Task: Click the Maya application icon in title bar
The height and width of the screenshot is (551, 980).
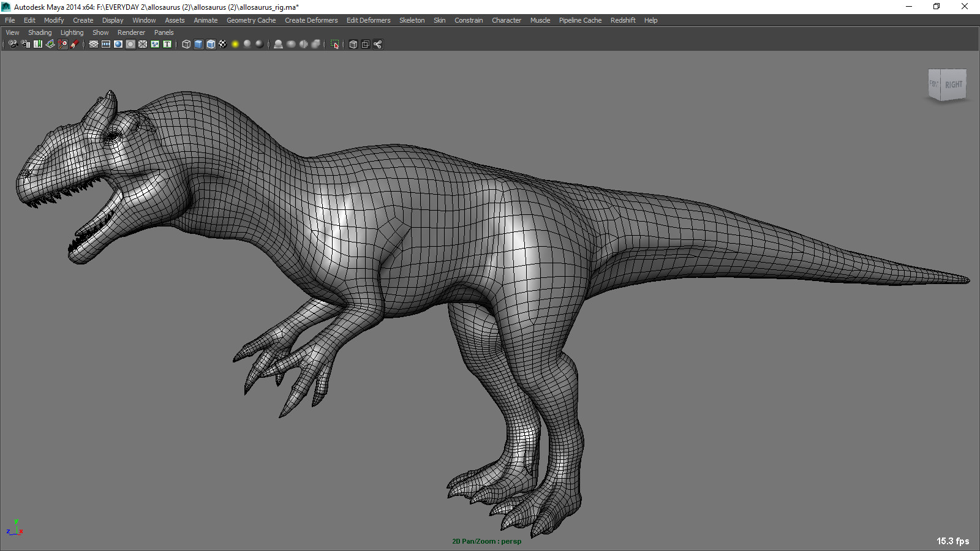Action: 6,7
